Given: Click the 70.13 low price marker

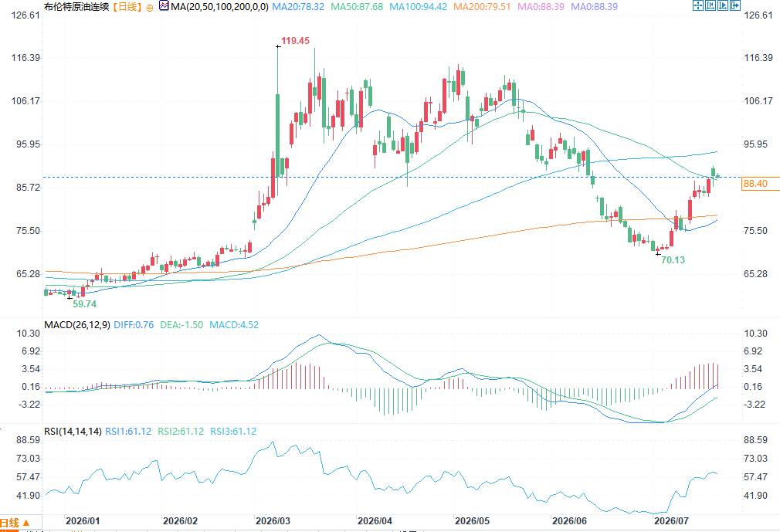Looking at the screenshot, I should [x=673, y=260].
